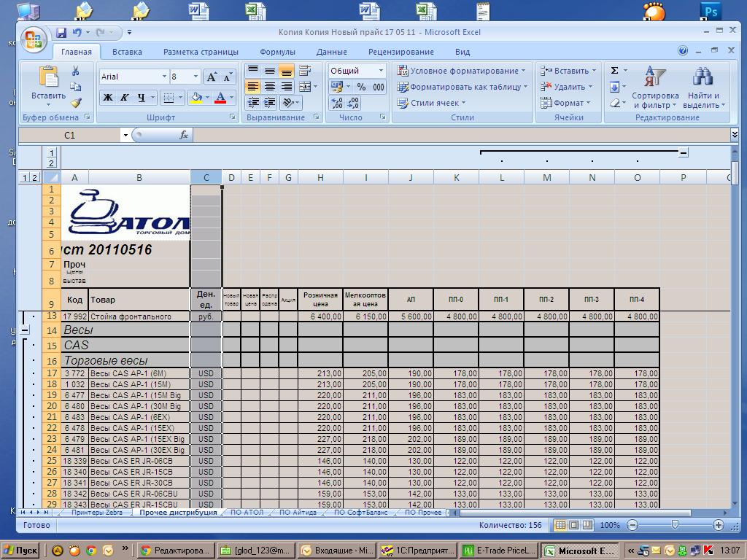Zoom in with plus button
Screen dimensions: 747x560
pos(719,525)
